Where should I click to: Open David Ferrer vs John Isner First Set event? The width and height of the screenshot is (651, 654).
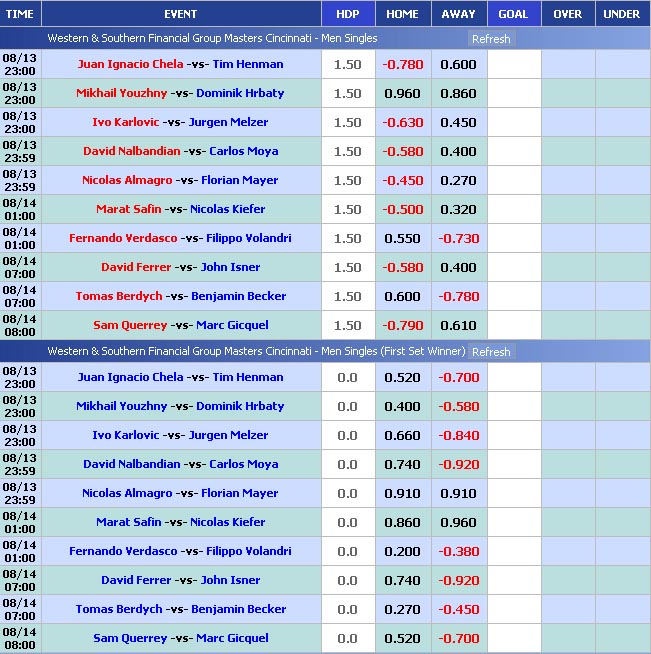click(x=180, y=580)
